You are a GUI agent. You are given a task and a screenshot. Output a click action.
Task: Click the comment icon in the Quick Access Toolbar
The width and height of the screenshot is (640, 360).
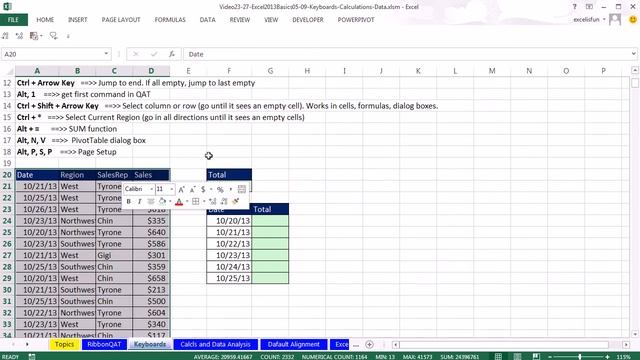[53, 36]
